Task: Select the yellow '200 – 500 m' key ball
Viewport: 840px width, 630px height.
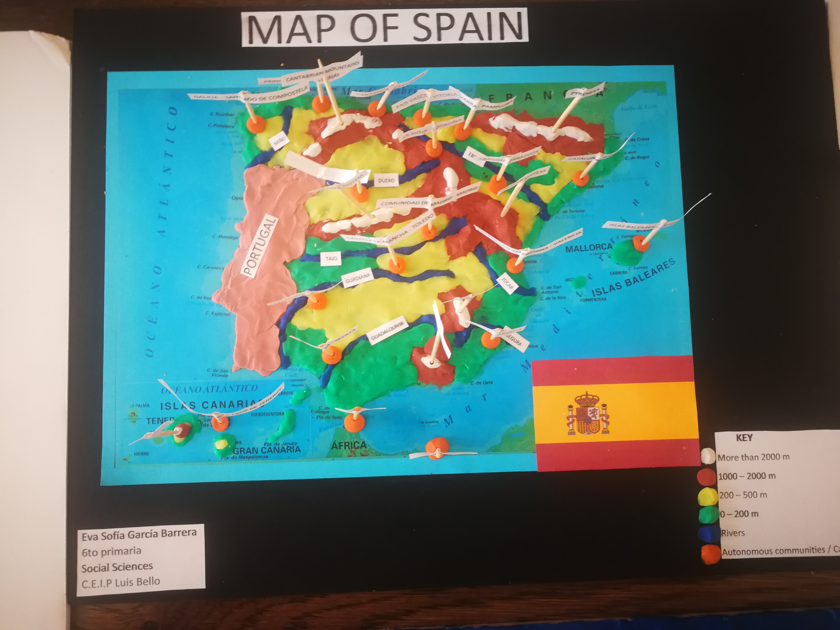Action: (x=708, y=497)
